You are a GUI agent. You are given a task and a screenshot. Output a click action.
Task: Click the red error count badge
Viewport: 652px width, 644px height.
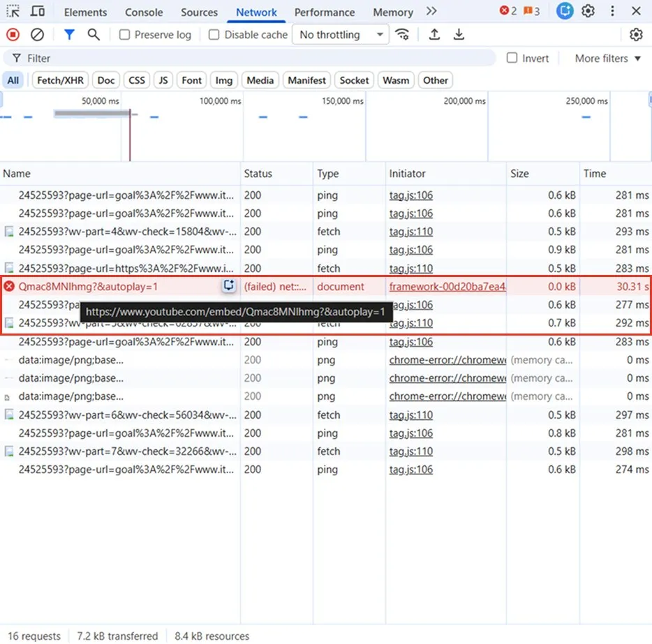coord(508,11)
